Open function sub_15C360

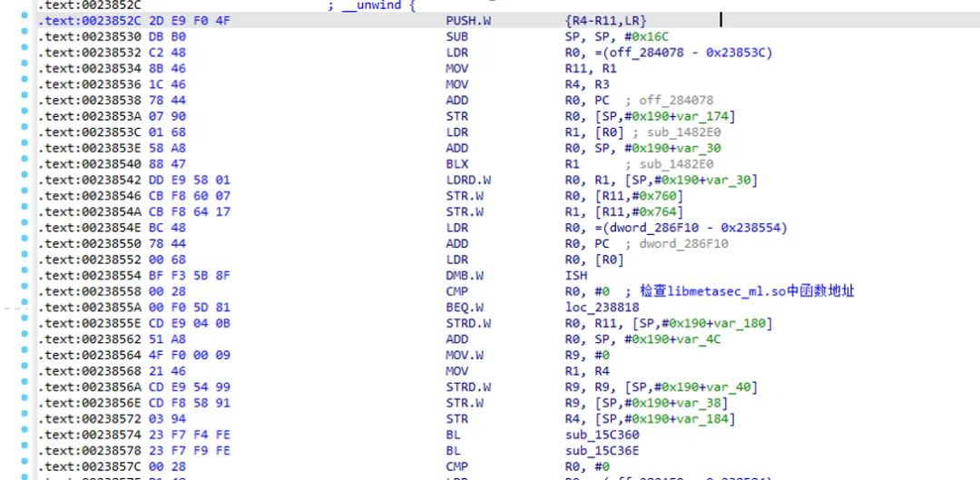click(x=602, y=435)
